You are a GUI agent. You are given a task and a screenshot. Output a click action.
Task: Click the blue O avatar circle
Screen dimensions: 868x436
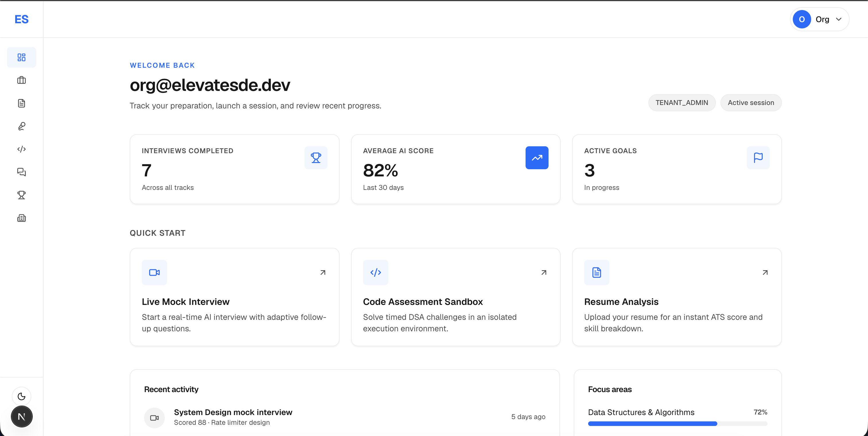pyautogui.click(x=802, y=19)
